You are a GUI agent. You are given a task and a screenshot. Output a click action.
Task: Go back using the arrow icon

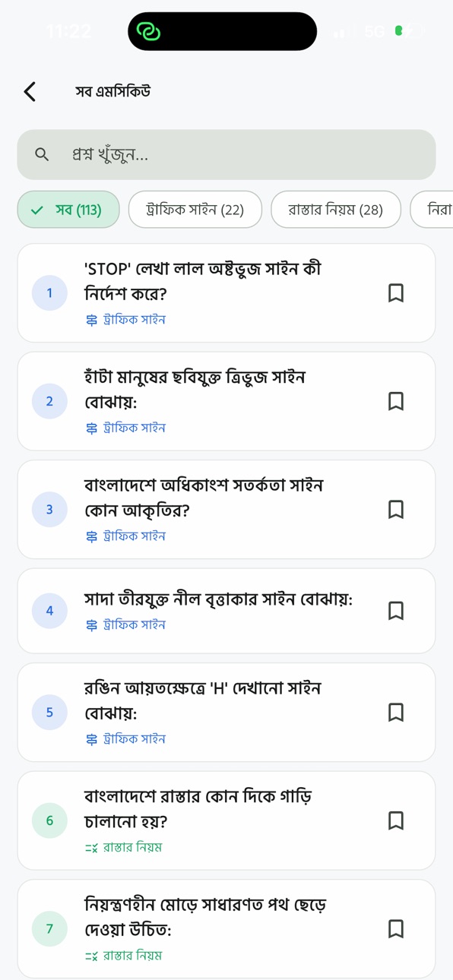[x=30, y=92]
